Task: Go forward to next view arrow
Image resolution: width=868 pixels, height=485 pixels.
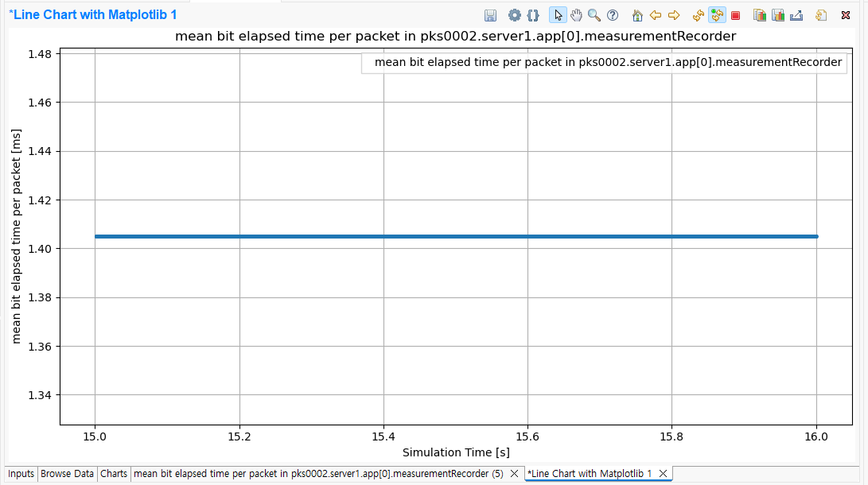Action: click(674, 15)
